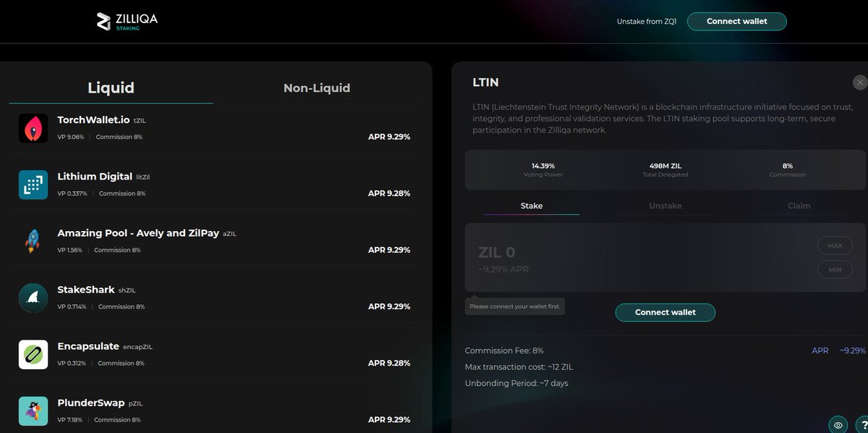868x433 pixels.
Task: Click the Commission Fee: 8% text
Action: coord(504,350)
